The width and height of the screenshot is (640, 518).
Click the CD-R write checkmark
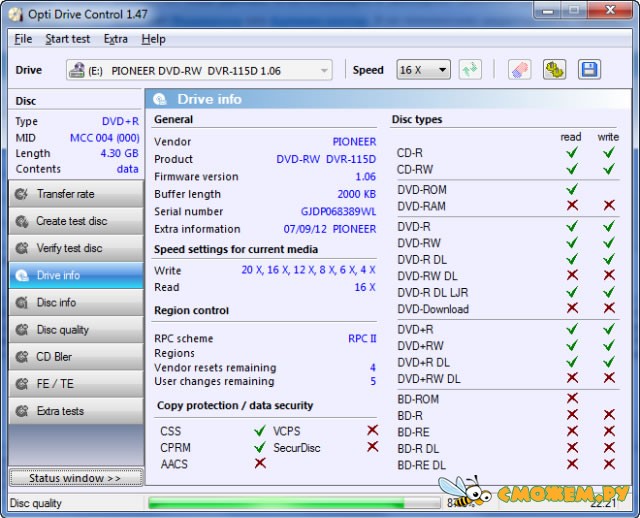click(609, 153)
